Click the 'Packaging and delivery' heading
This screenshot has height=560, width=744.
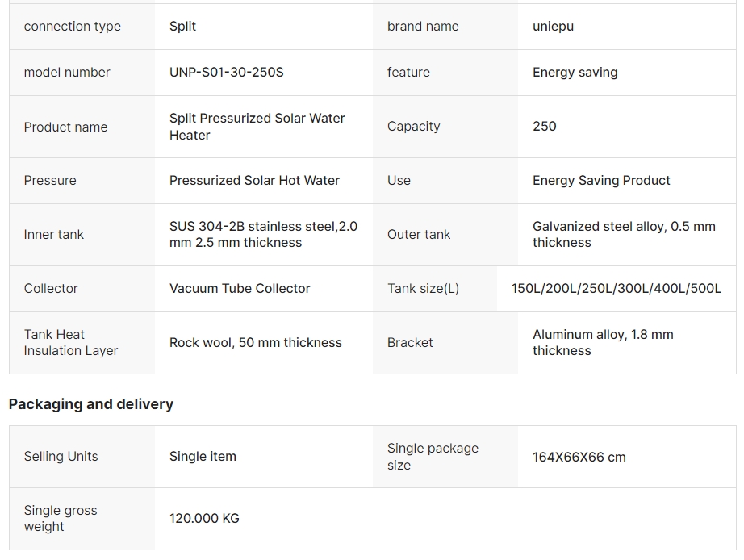(91, 404)
